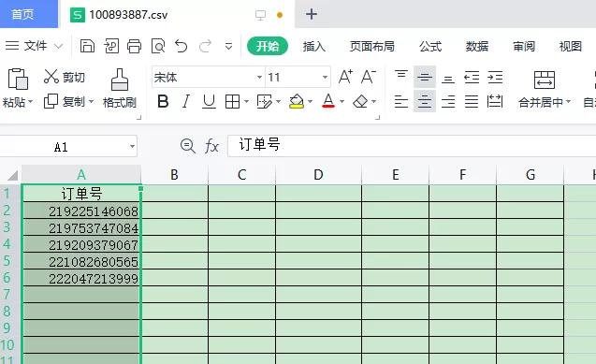
Task: Decrease font size with A- icon
Action: 369,77
